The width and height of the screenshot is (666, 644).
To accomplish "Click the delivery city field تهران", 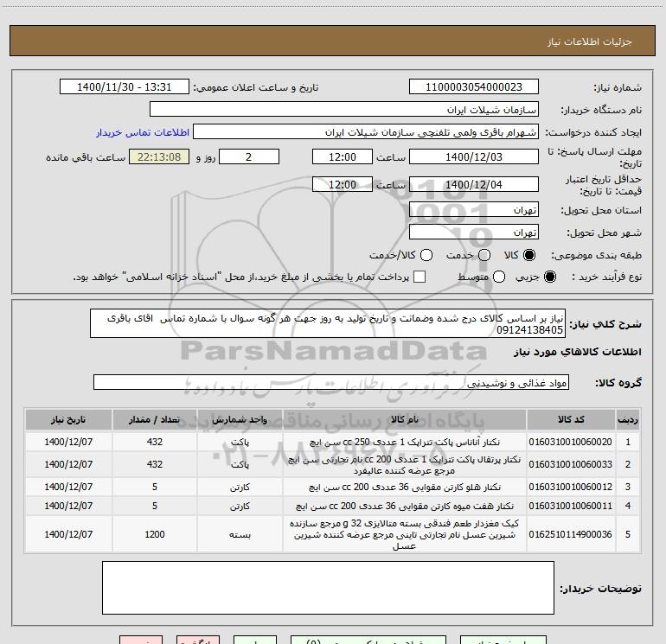I will [x=474, y=233].
